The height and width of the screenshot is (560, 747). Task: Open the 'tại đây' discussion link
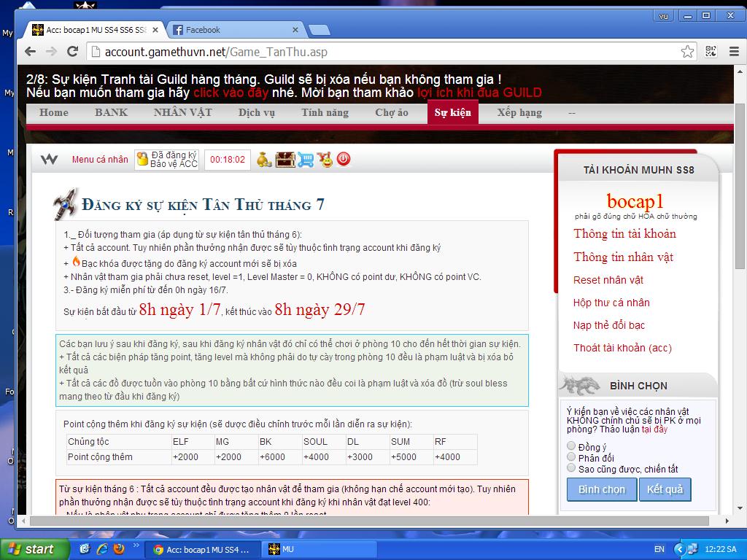pos(654,429)
